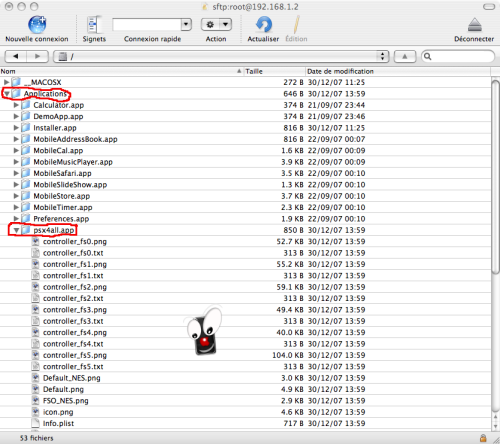500x444 pixels.
Task: Expand the __MACOSX folder triangle
Action: (x=6, y=82)
